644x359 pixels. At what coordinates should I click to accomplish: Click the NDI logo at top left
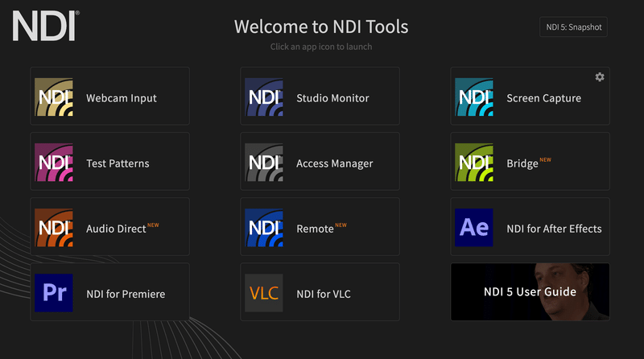click(46, 26)
